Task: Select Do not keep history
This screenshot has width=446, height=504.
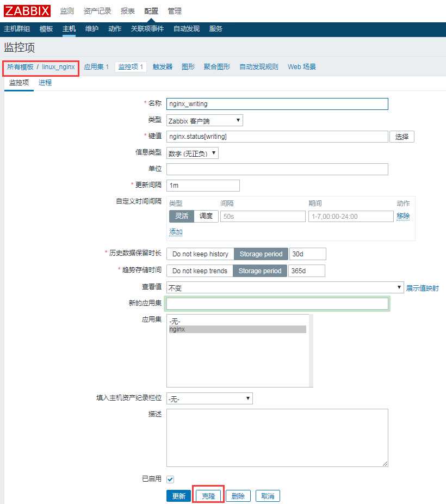Action: point(200,254)
